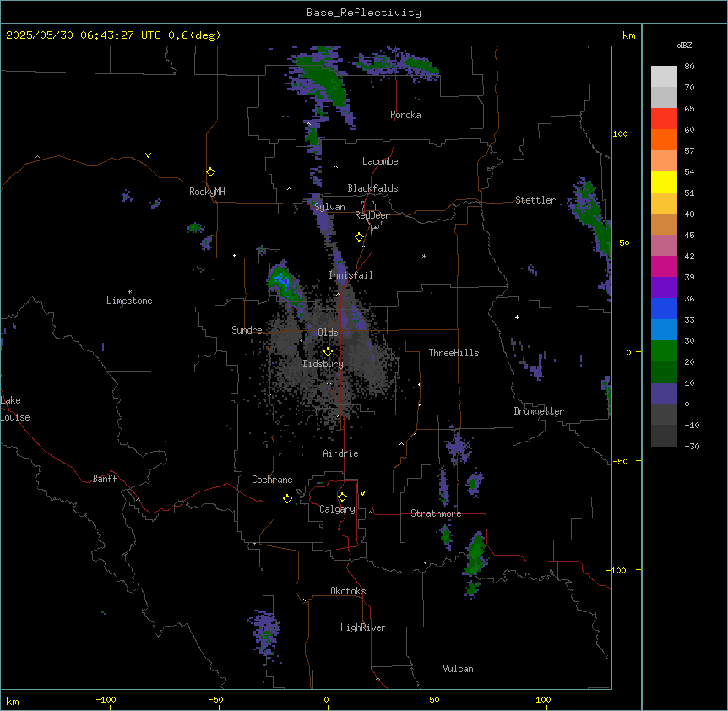Click the Ponoka city label
Screen dimensions: 728x711
pos(405,115)
